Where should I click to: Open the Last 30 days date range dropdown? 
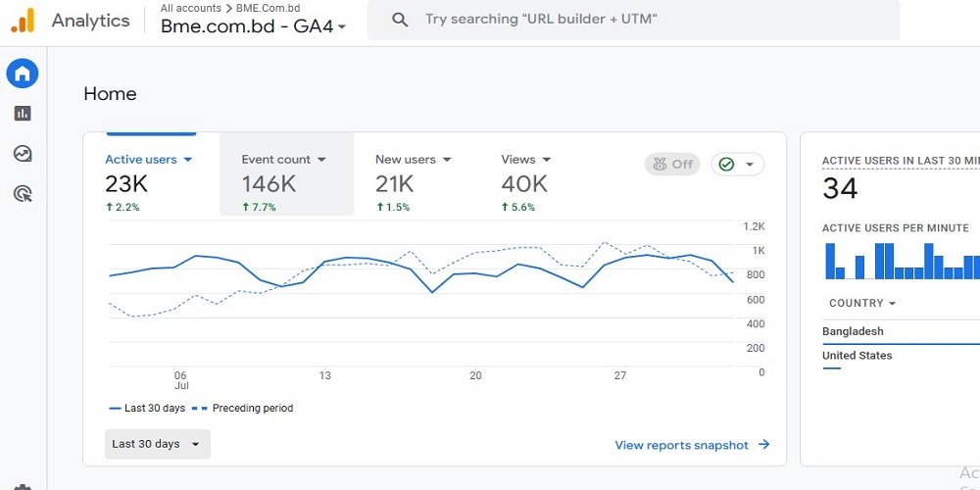[x=157, y=444]
